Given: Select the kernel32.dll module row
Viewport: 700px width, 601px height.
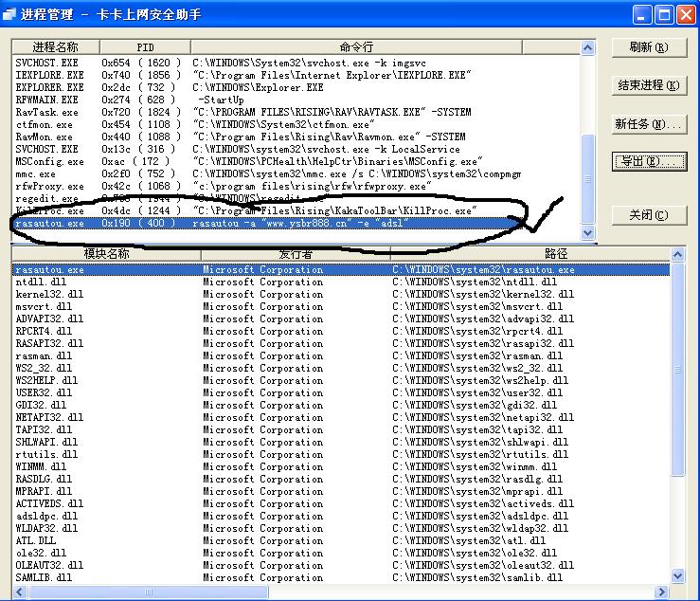Looking at the screenshot, I should (341, 295).
